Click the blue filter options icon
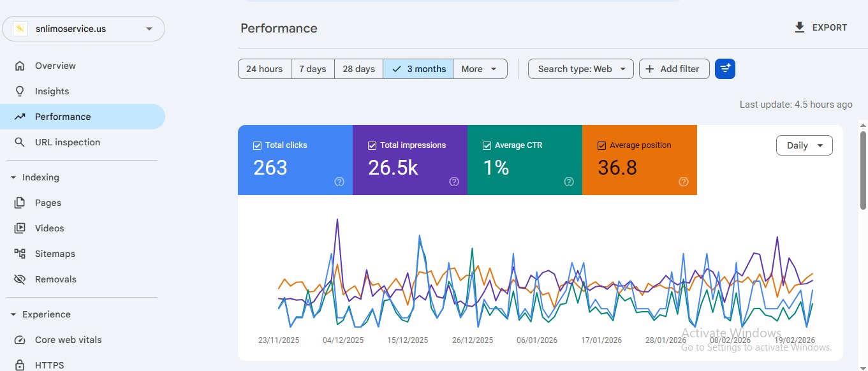This screenshot has width=868, height=371. tap(725, 69)
